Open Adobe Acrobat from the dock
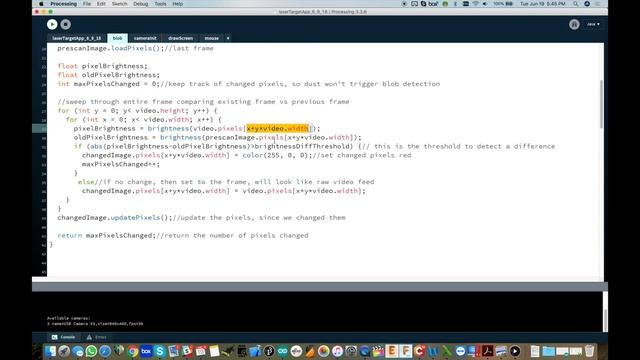This screenshot has width=640, height=360. (x=487, y=351)
